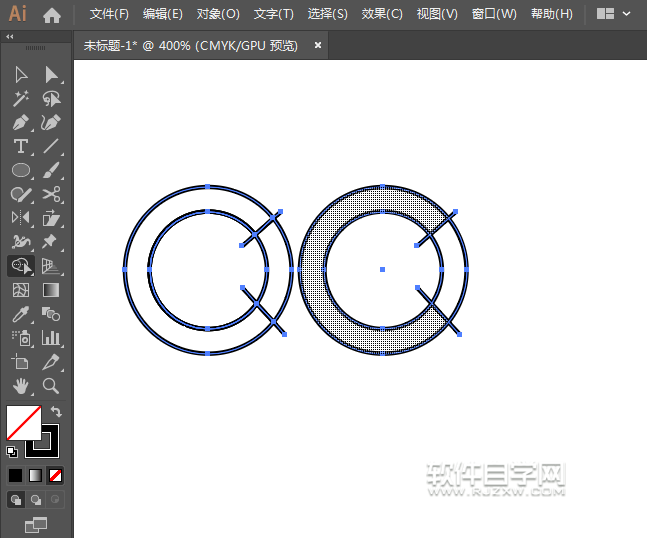Apply solid Color mode button
The image size is (647, 538).
tap(16, 476)
